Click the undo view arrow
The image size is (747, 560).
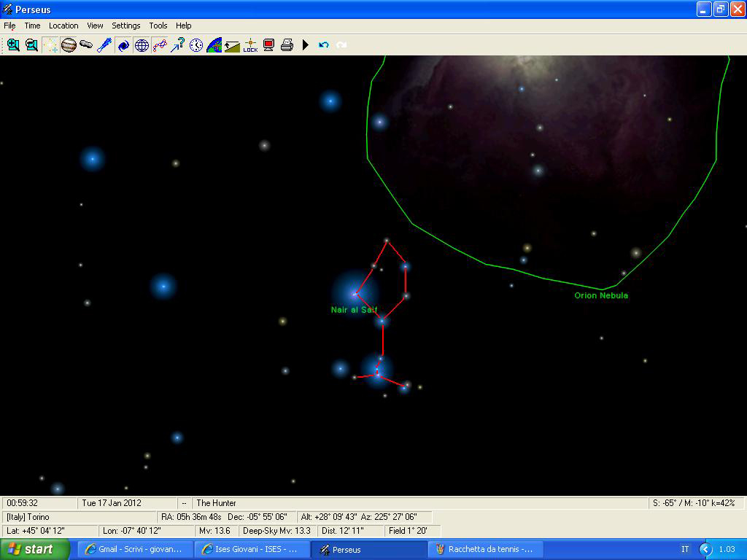[324, 45]
